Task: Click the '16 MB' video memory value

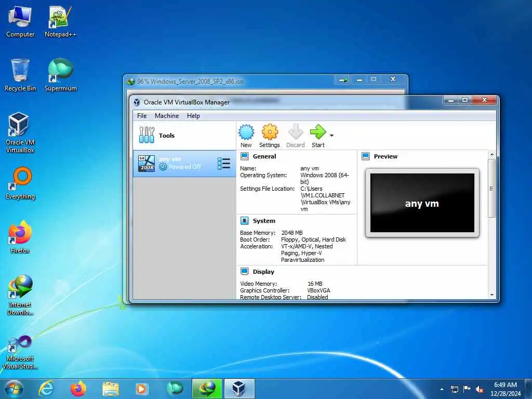Action: (315, 284)
